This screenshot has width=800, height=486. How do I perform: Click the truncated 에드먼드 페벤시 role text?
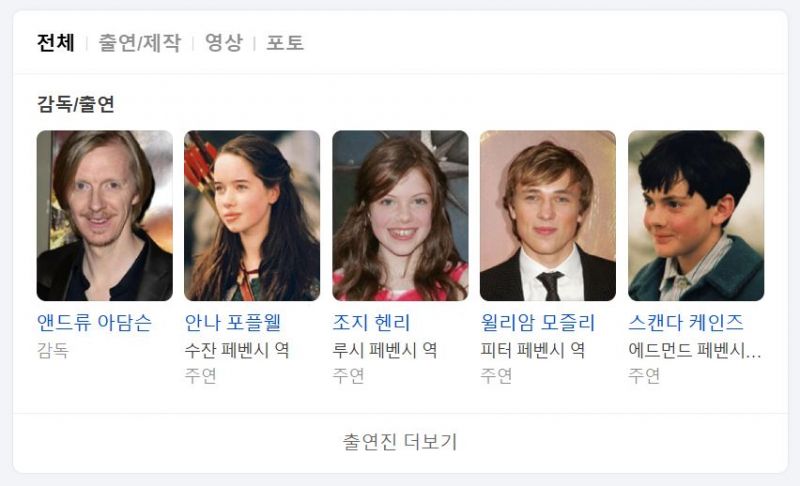pos(694,350)
